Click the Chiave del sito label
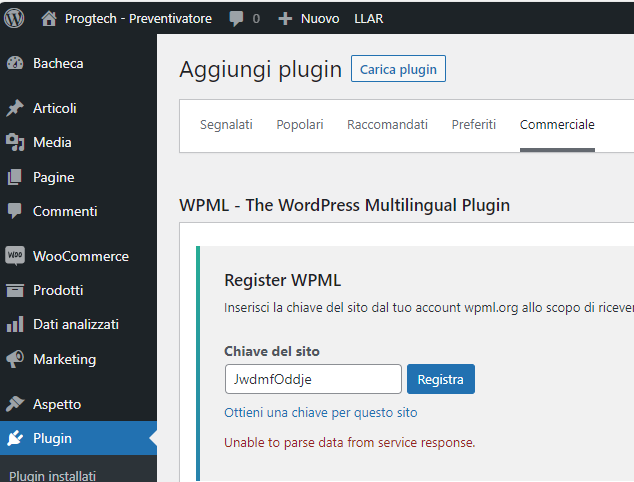This screenshot has width=634, height=482. pyautogui.click(x=272, y=351)
